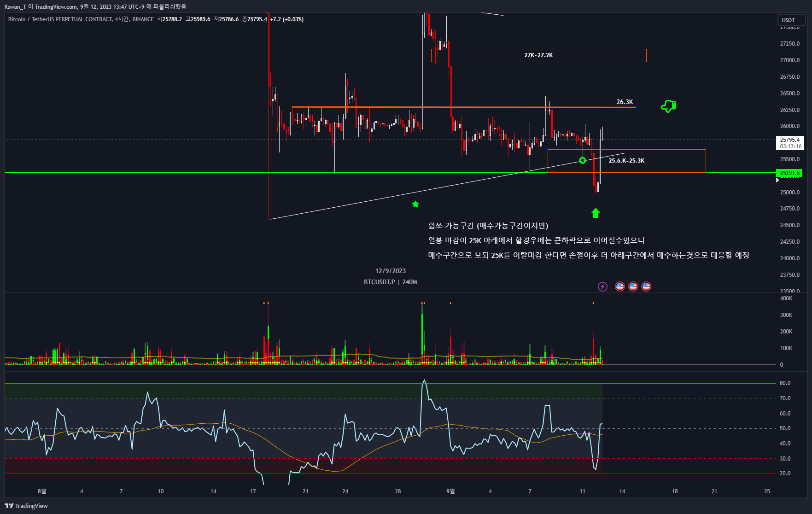Click the Bitcoin / TetherUS PERPETUAL CONTRACT title

pos(60,19)
